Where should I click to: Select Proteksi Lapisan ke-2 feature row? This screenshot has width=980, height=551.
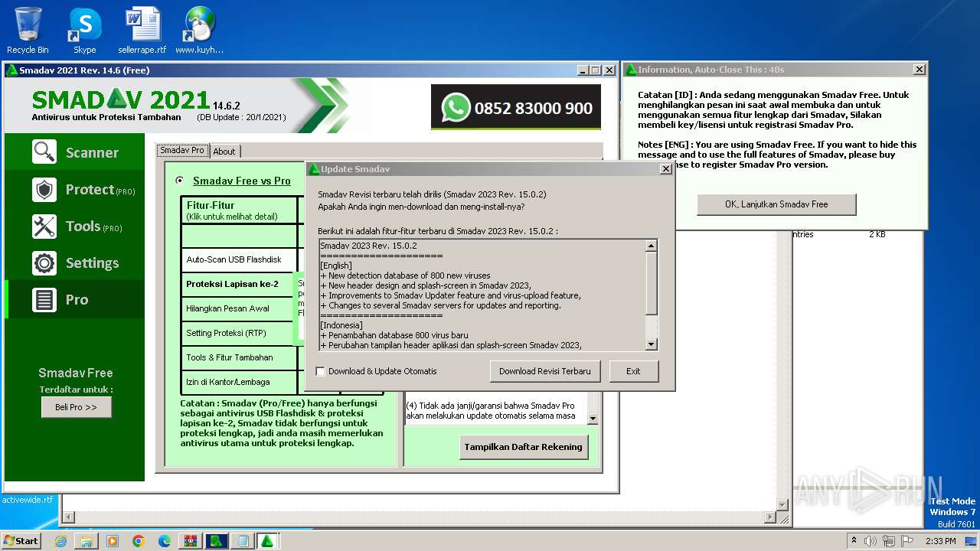[x=239, y=284]
